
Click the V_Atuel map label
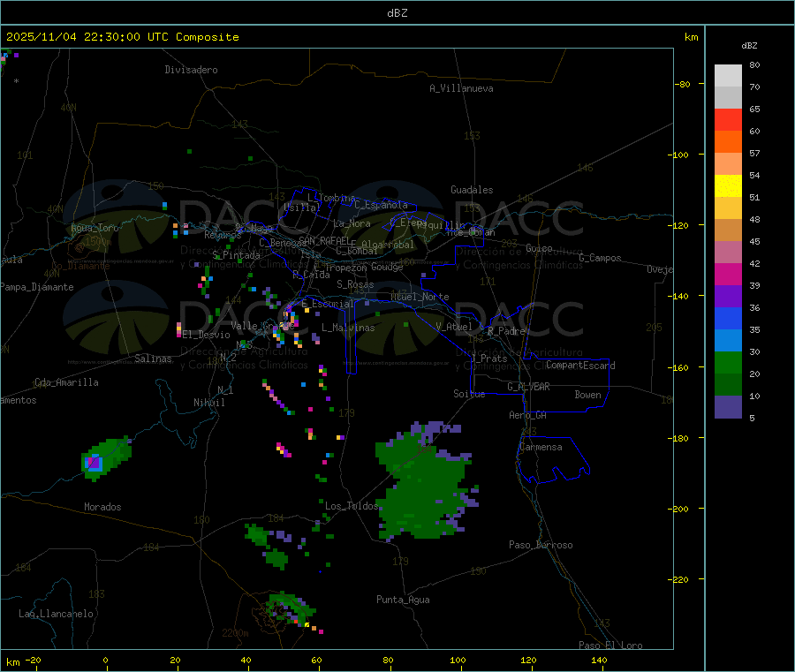[x=454, y=327]
